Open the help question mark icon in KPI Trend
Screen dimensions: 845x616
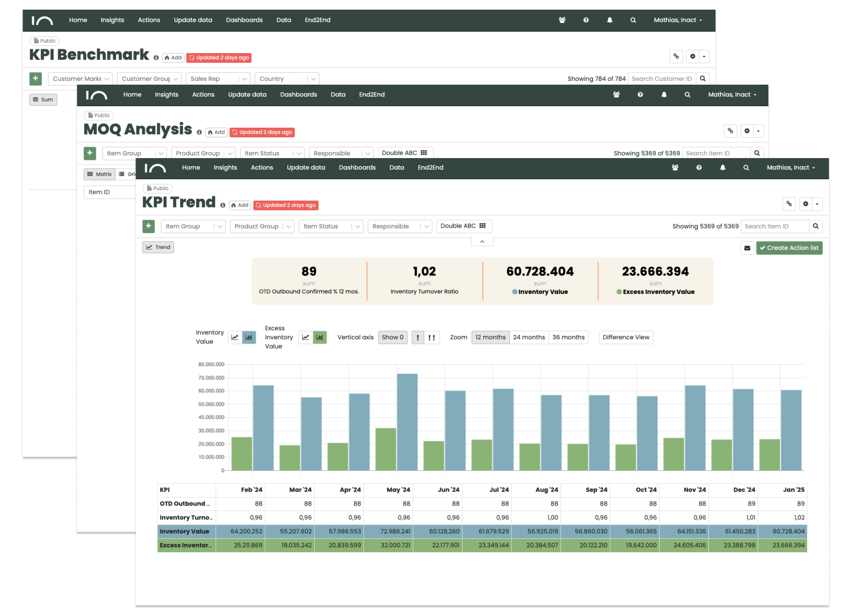(x=699, y=168)
